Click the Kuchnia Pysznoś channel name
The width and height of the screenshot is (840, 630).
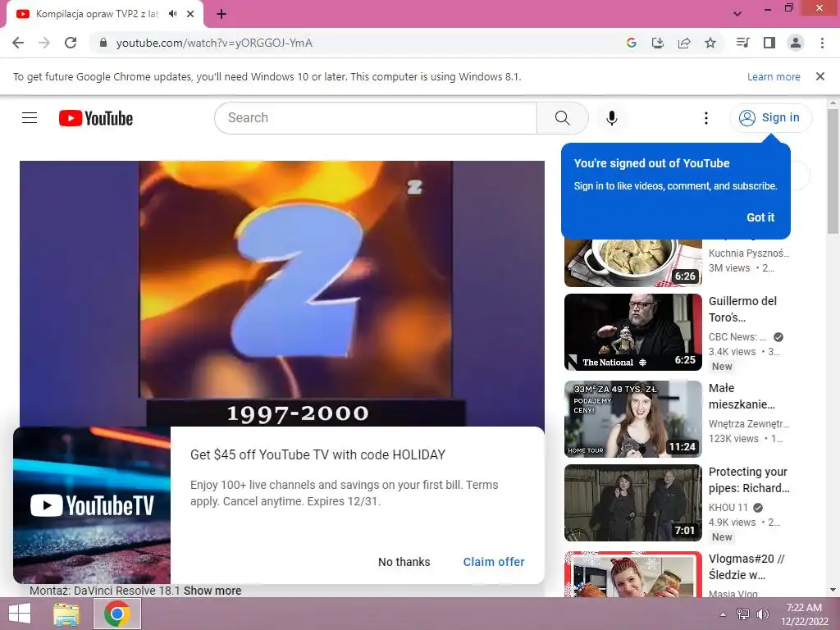[x=749, y=253]
